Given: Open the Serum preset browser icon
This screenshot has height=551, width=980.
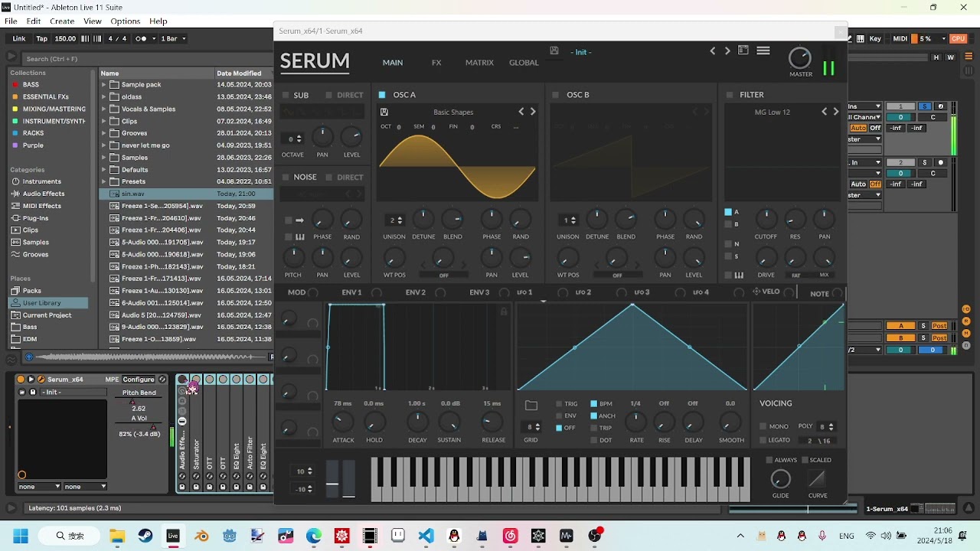Looking at the screenshot, I should coord(743,51).
